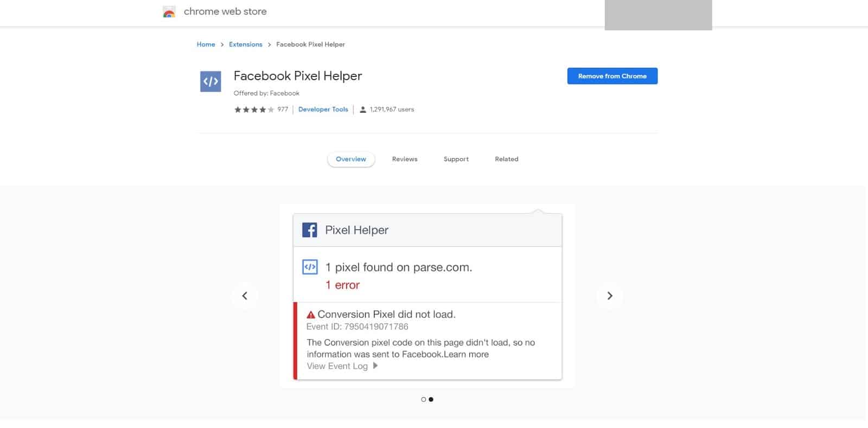Click 'Event ID: 7950419071786' text
Screen dimensions: 868x428
[358, 327]
